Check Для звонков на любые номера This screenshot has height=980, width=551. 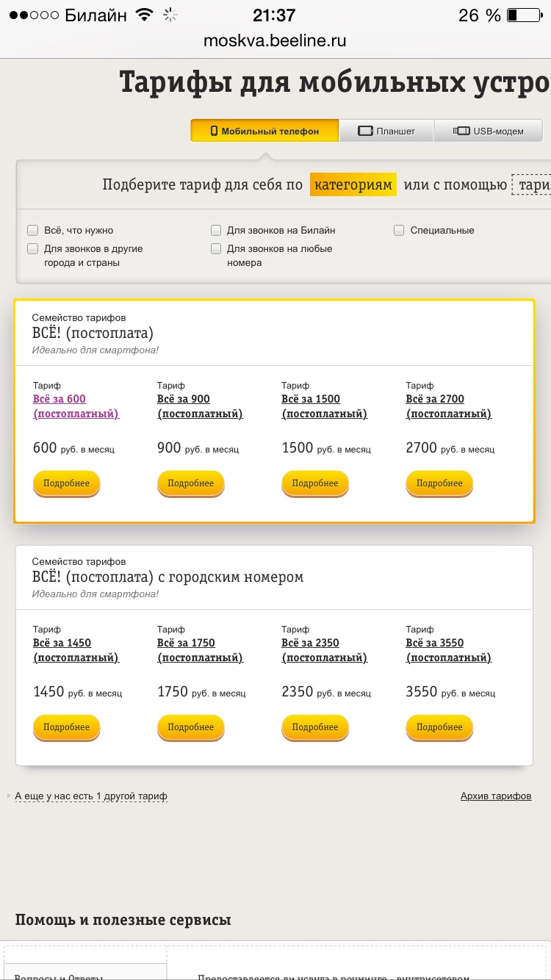point(216,249)
